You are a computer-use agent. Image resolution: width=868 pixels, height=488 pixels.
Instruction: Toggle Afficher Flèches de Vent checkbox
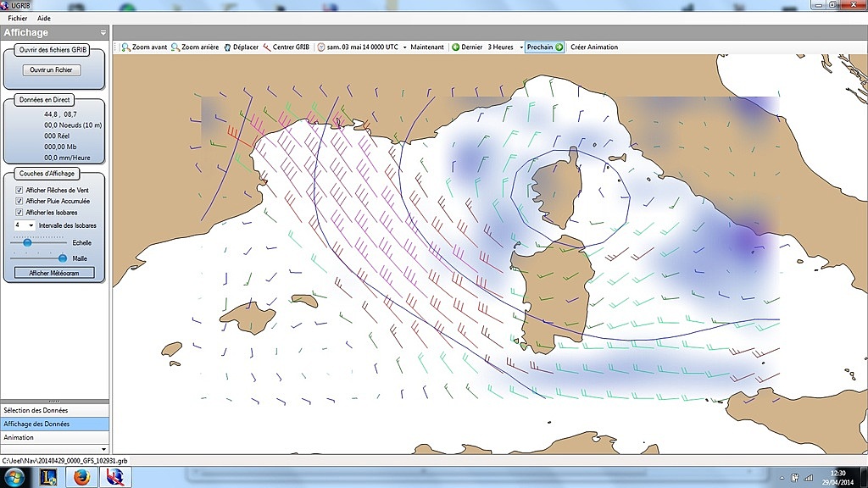[19, 190]
